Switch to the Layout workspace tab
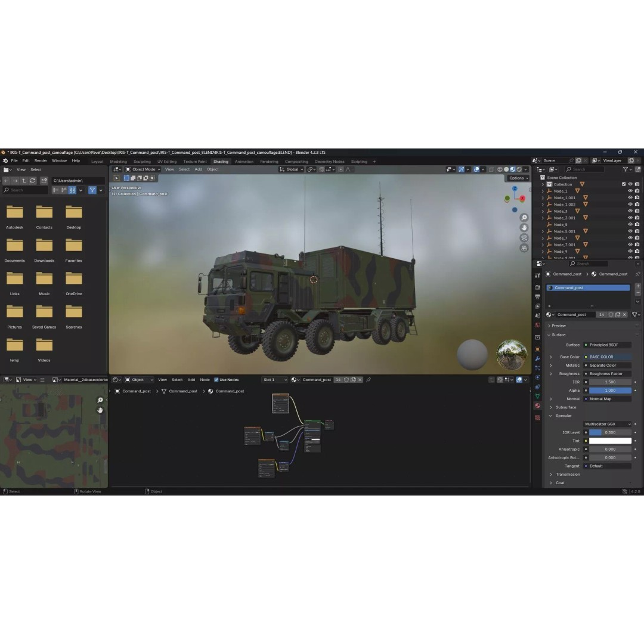 97,162
